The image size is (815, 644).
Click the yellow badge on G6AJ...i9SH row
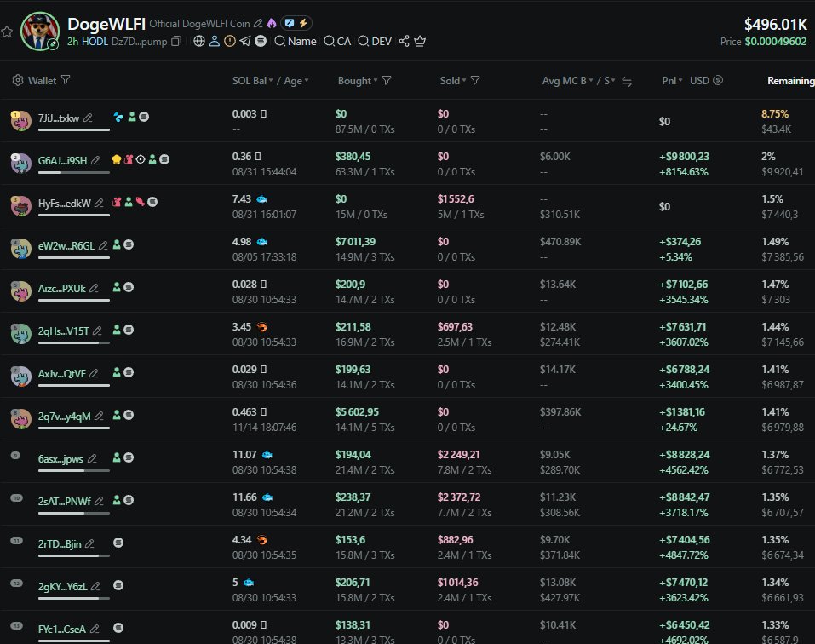click(x=117, y=159)
